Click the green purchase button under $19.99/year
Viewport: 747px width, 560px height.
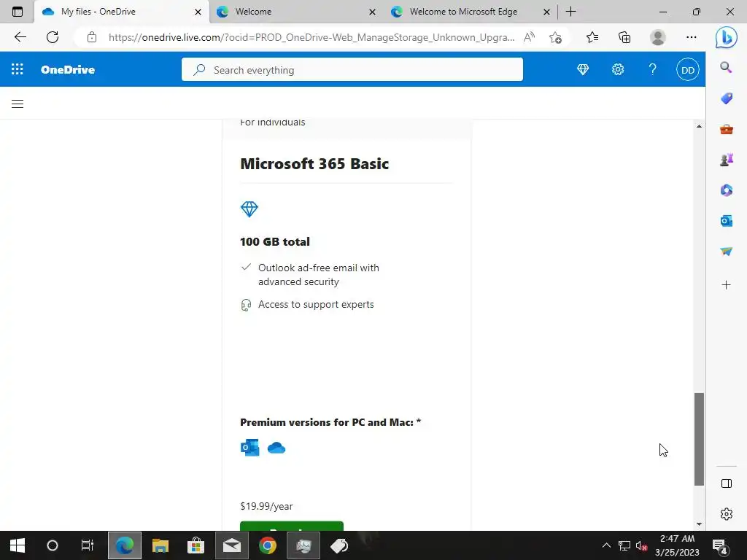[292, 526]
